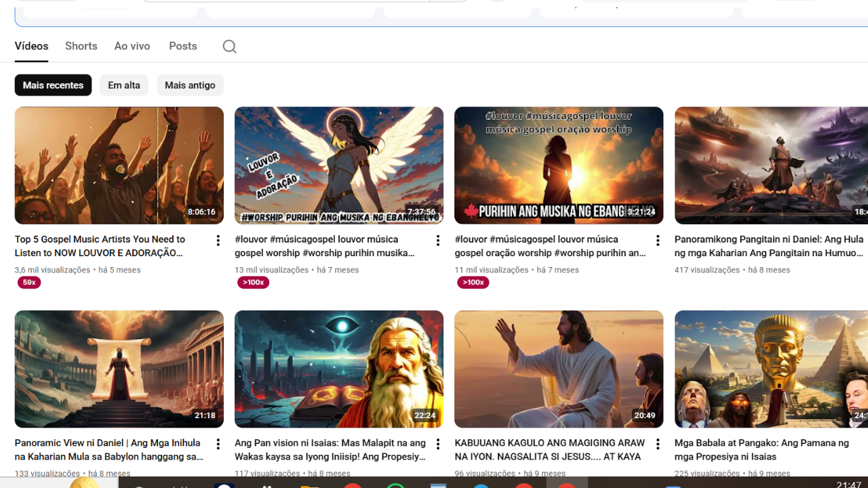868x488 pixels.
Task: Click the 59x badge under first video
Action: click(x=29, y=283)
